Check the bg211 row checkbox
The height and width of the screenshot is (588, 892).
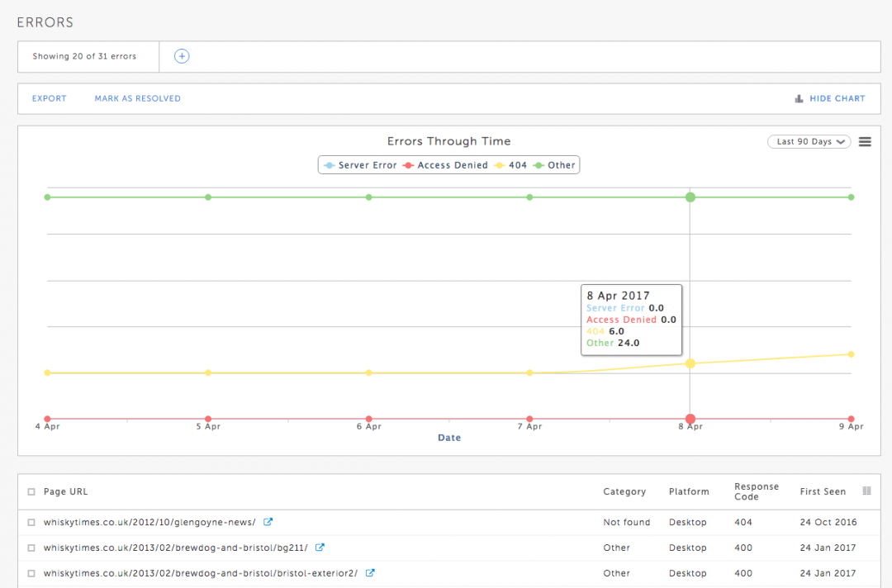point(31,548)
